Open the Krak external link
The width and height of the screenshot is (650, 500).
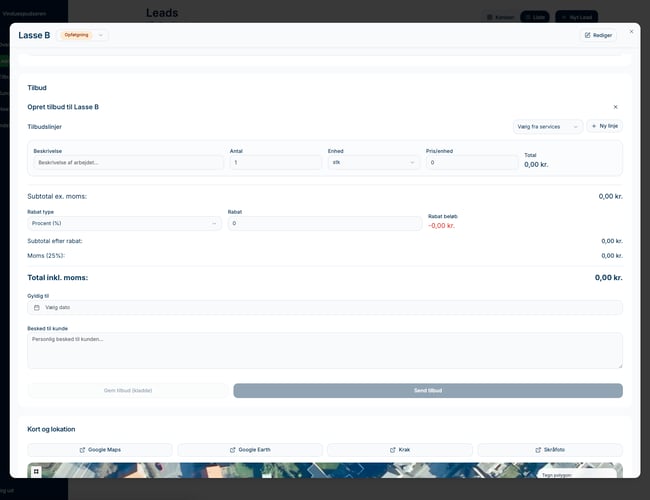pyautogui.click(x=399, y=450)
